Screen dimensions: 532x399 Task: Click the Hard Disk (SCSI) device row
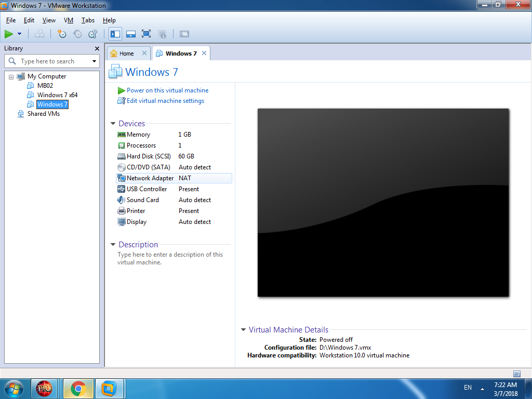pos(174,156)
